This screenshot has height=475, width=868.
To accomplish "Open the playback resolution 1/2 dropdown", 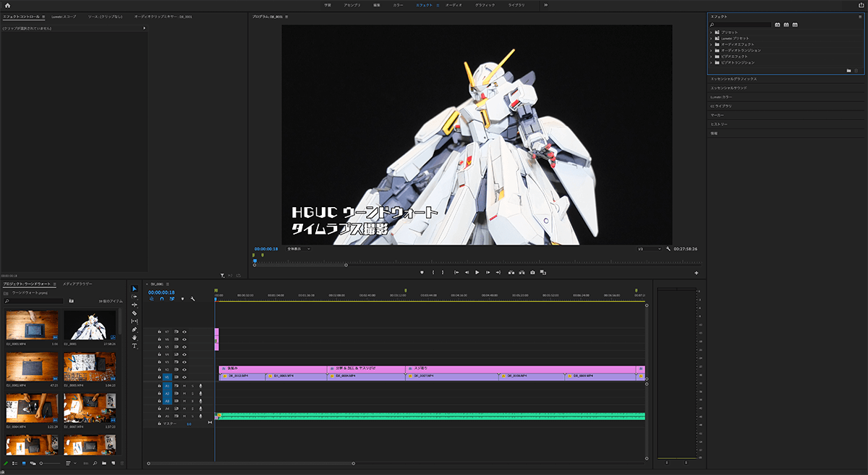I will [649, 248].
